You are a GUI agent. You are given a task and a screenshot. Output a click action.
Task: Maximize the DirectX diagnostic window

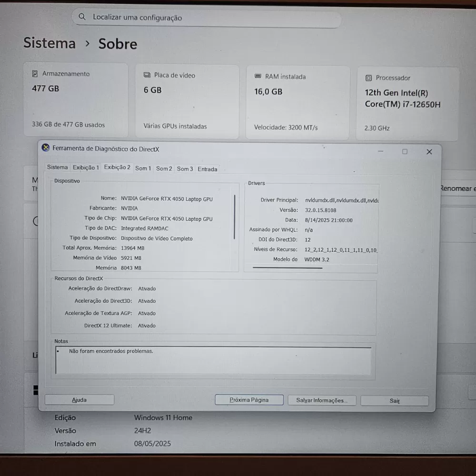[x=405, y=151]
